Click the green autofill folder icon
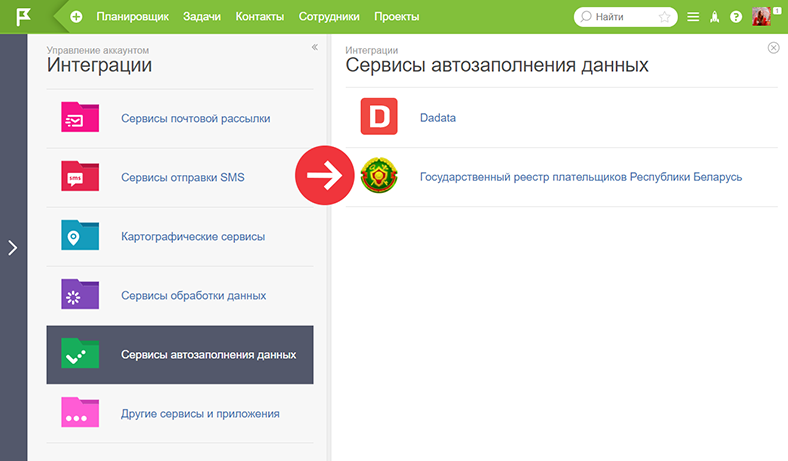 (x=80, y=353)
